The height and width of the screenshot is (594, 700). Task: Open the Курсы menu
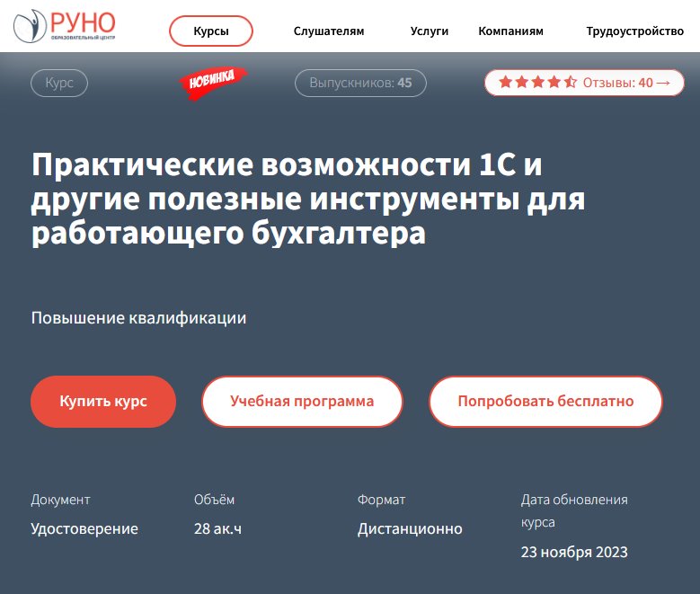coord(211,31)
